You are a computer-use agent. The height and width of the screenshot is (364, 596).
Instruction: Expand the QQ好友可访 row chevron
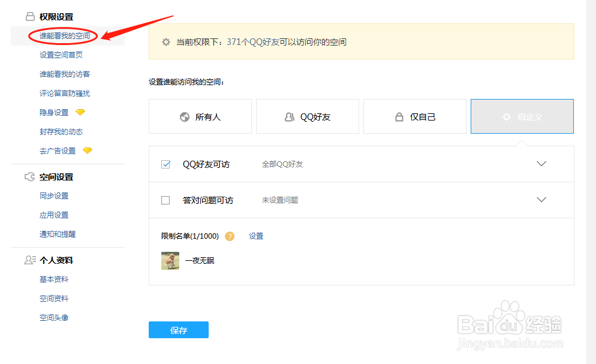pos(541,164)
